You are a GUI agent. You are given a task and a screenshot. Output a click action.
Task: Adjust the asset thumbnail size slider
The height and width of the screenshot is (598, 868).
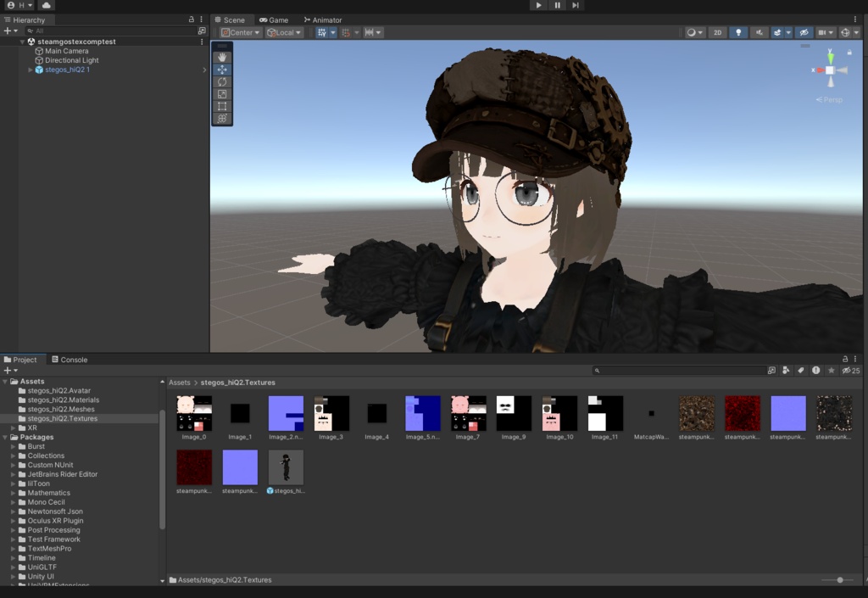840,579
